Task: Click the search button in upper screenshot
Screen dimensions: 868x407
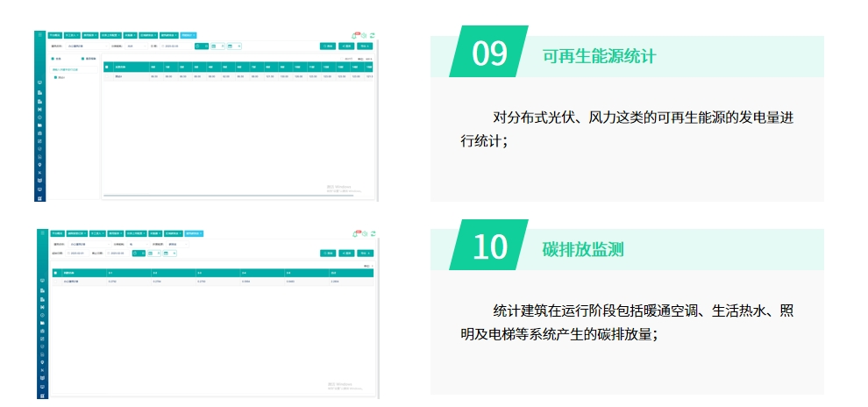Action: coord(327,46)
